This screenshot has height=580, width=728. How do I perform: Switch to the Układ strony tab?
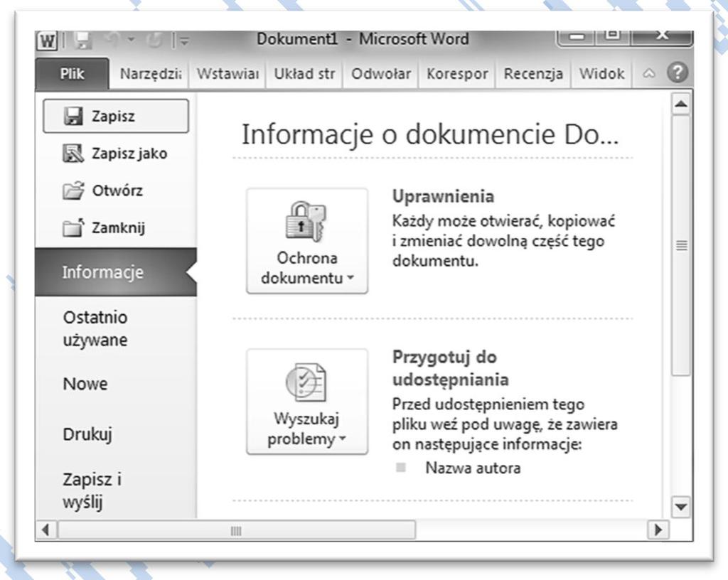point(304,74)
